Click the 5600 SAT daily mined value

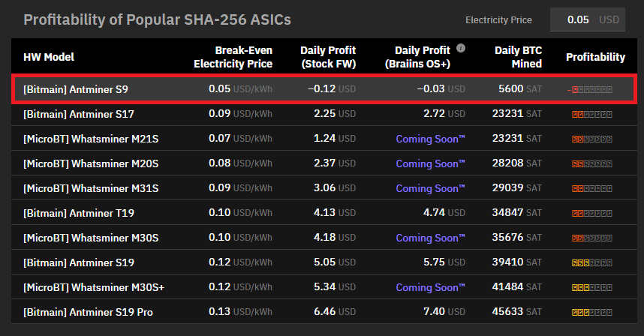[x=520, y=89]
